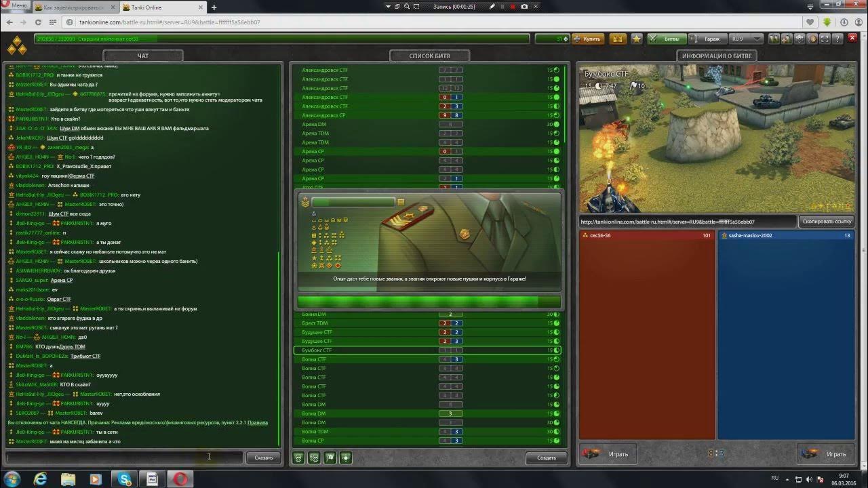Image resolution: width=868 pixels, height=488 pixels.
Task: Open the gold gift box icon
Action: point(618,39)
